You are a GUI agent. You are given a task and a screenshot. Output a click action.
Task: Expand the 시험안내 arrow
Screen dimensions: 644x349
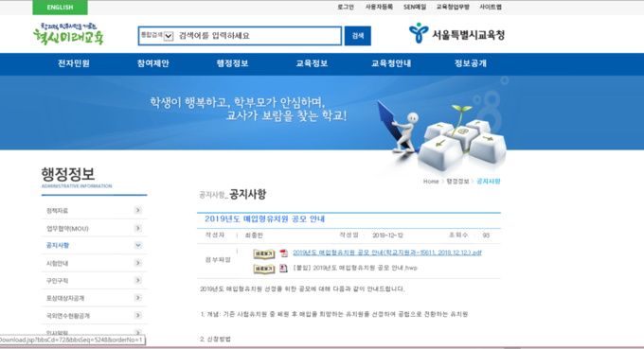[138, 263]
